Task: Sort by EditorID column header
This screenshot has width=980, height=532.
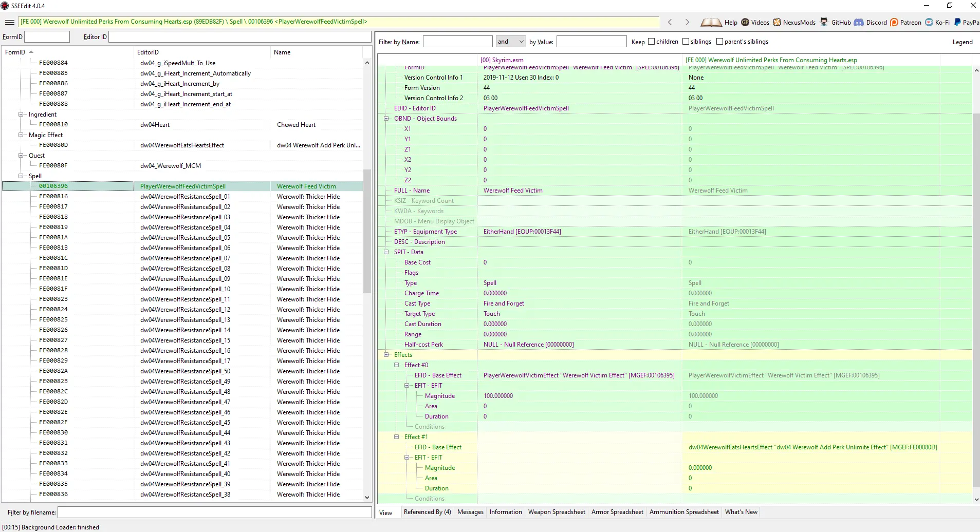Action: (202, 52)
